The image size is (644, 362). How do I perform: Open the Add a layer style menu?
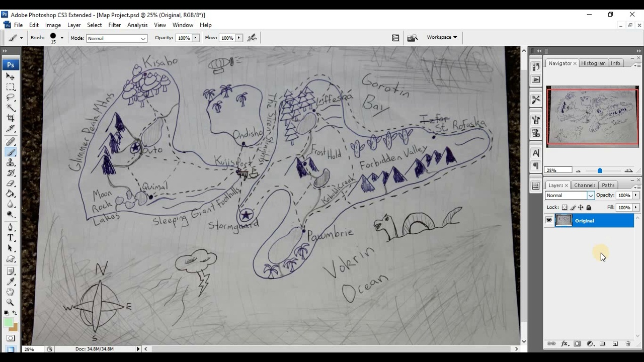pyautogui.click(x=565, y=343)
